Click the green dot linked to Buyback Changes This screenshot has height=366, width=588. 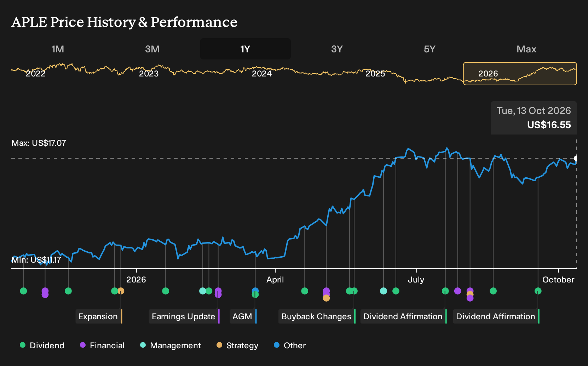[x=354, y=291]
